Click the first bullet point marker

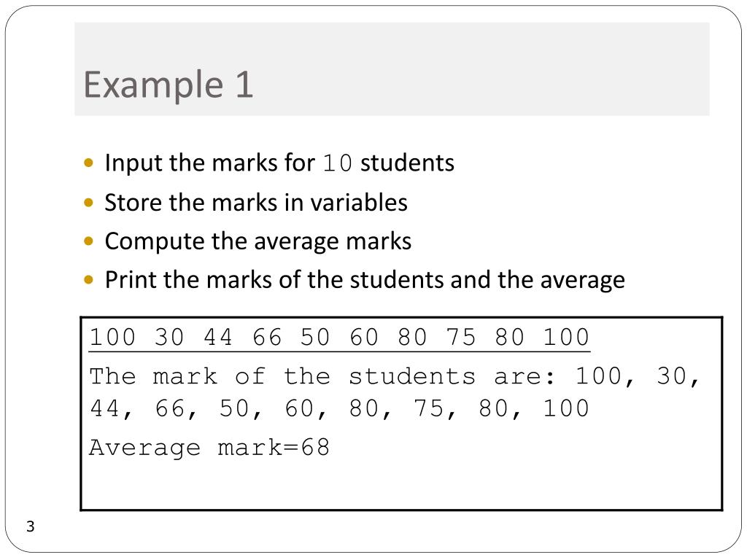(x=88, y=163)
